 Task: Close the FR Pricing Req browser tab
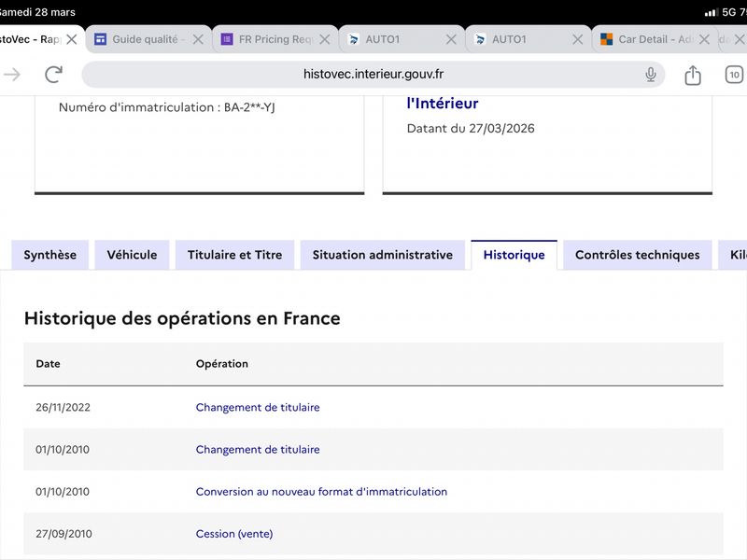(x=325, y=39)
